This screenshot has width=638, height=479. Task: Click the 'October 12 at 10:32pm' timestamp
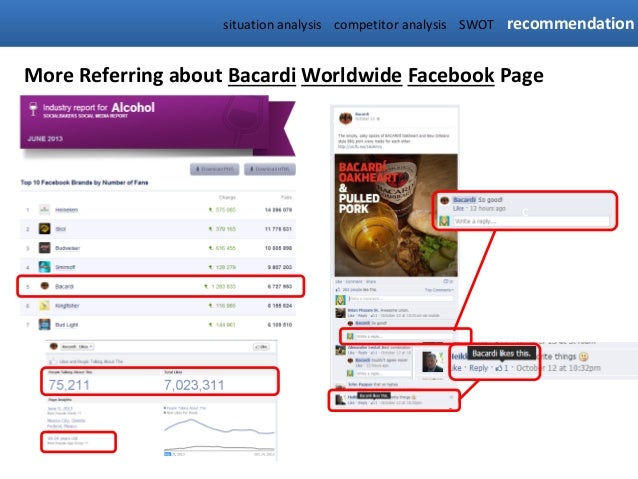click(x=558, y=368)
